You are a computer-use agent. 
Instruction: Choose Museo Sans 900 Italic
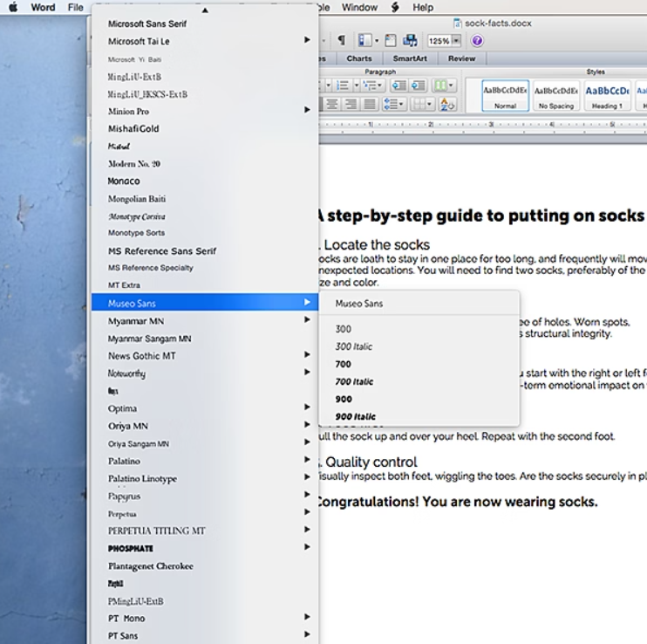coord(419,416)
